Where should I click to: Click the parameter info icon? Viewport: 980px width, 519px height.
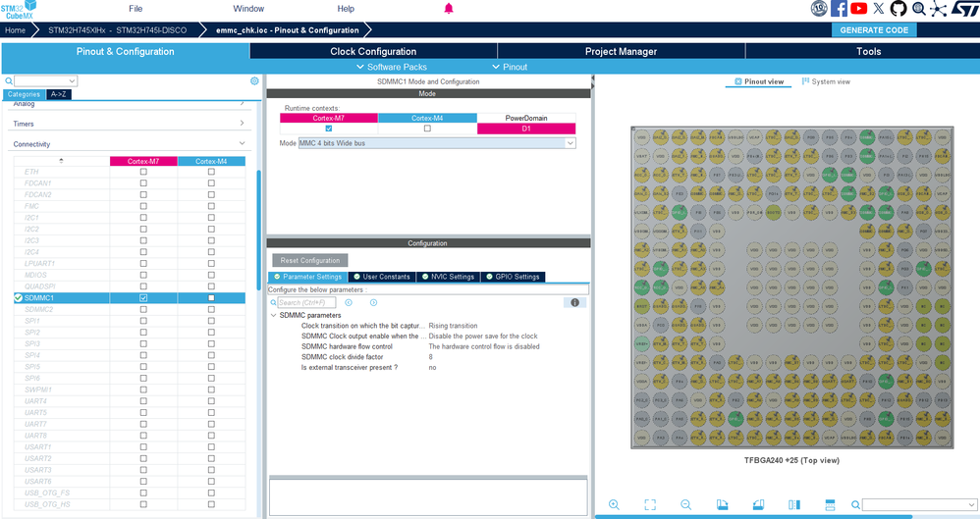(574, 302)
